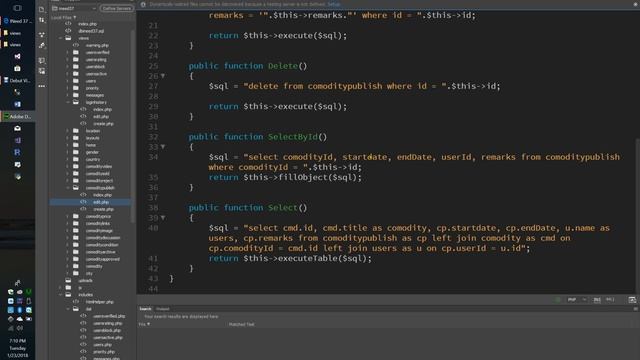
Task: Expand the comodityprice folder
Action: (68, 216)
